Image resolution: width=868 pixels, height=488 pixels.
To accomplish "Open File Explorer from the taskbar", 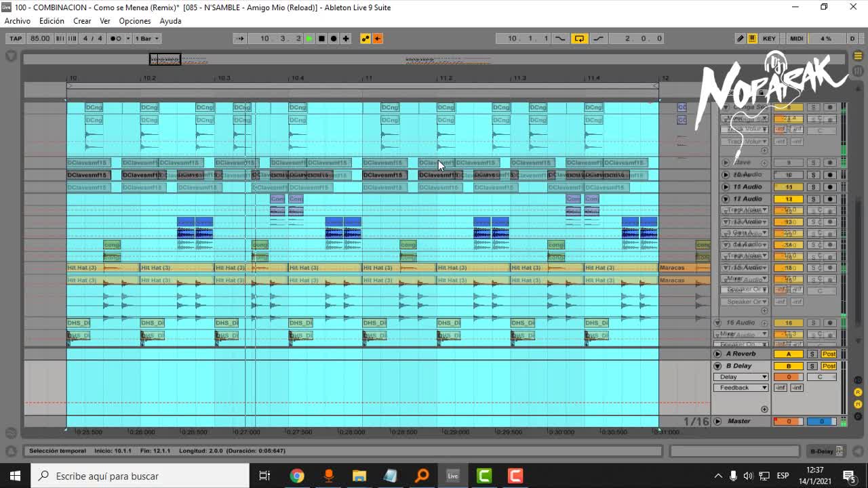I will 359,476.
